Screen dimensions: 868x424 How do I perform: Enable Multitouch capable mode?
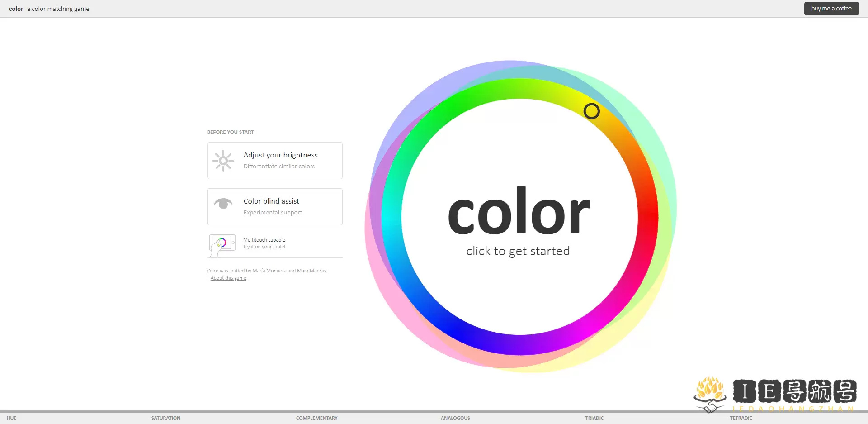(274, 243)
